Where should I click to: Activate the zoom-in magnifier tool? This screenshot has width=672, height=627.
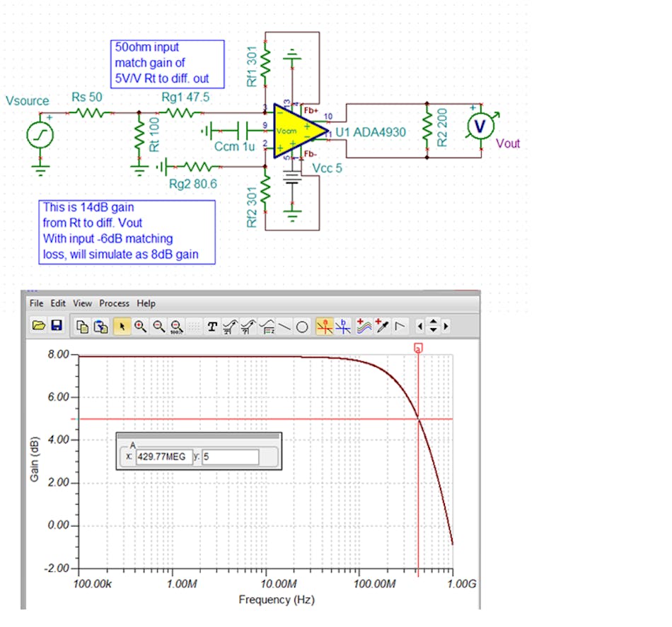[139, 326]
